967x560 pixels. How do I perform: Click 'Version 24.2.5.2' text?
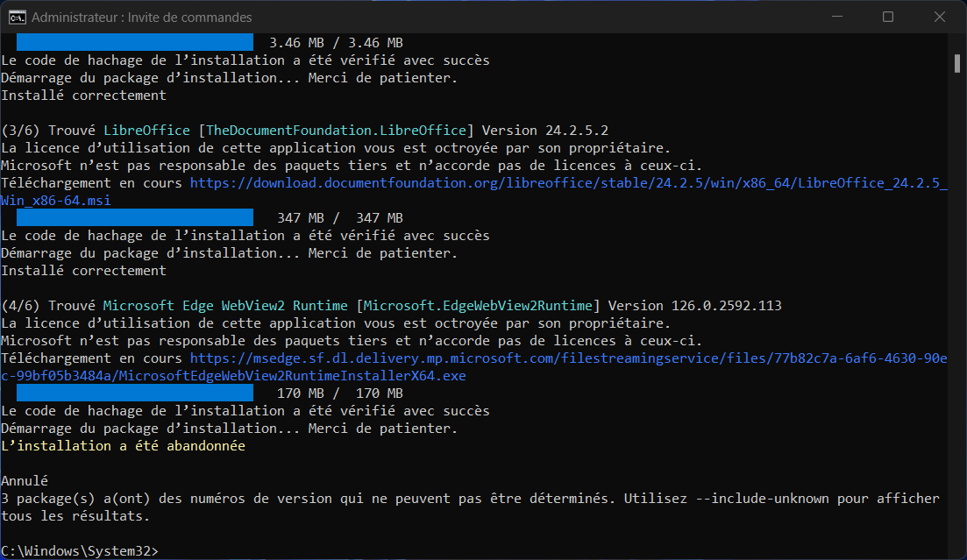(x=544, y=131)
